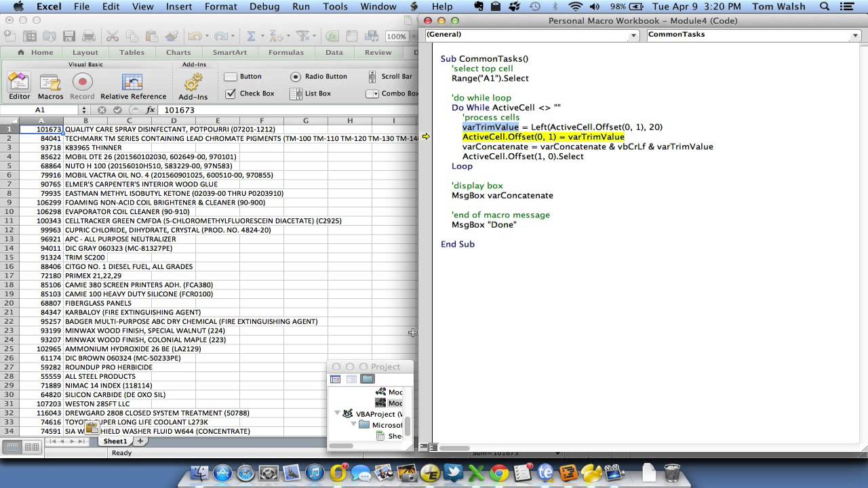Open the Debug menu

pos(264,7)
